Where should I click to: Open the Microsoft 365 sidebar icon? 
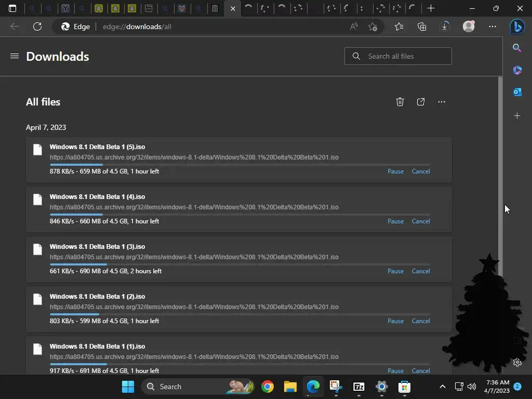(517, 70)
